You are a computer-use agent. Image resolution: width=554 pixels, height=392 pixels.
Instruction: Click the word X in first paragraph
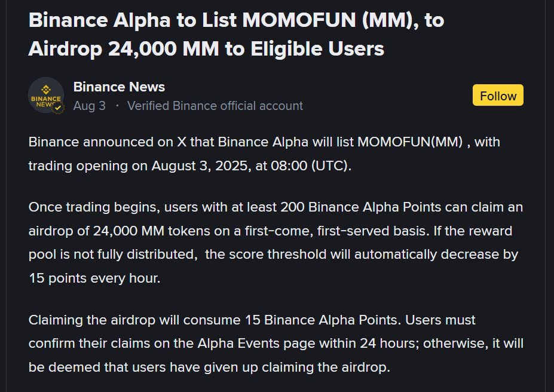click(x=182, y=142)
